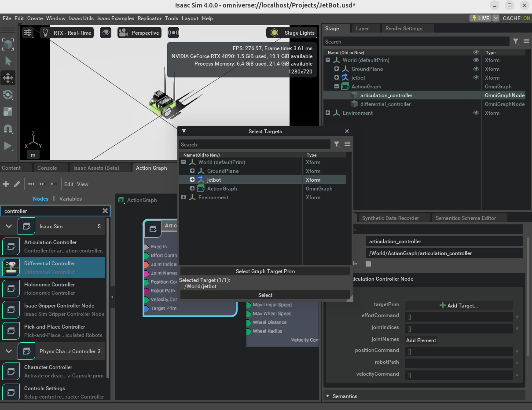Image resolution: width=532 pixels, height=410 pixels.
Task: Click the Select button in Select Targets
Action: pyautogui.click(x=265, y=295)
